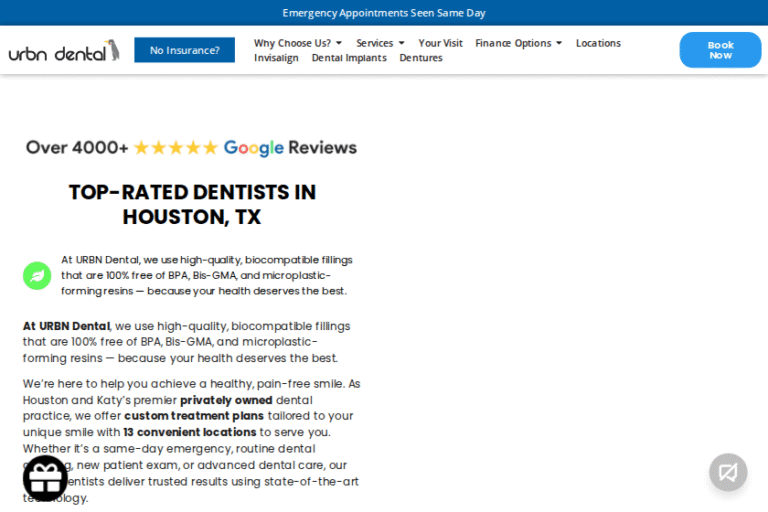Click the URBN Dental logo
The image size is (768, 512).
coord(64,51)
